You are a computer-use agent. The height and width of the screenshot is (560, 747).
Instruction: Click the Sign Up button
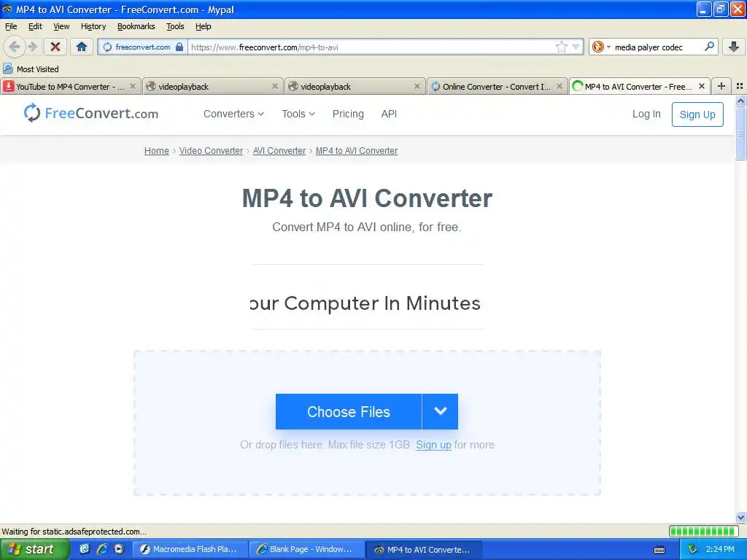(697, 114)
